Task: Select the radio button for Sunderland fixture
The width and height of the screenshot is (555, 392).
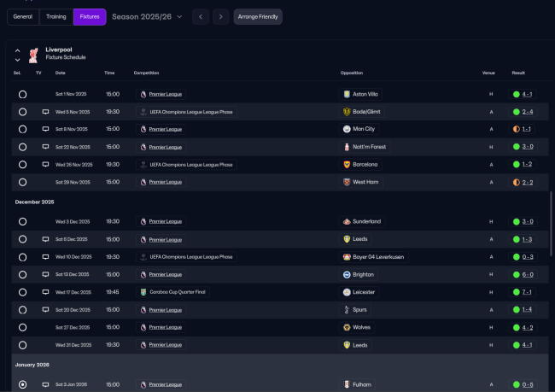Action: (x=22, y=221)
